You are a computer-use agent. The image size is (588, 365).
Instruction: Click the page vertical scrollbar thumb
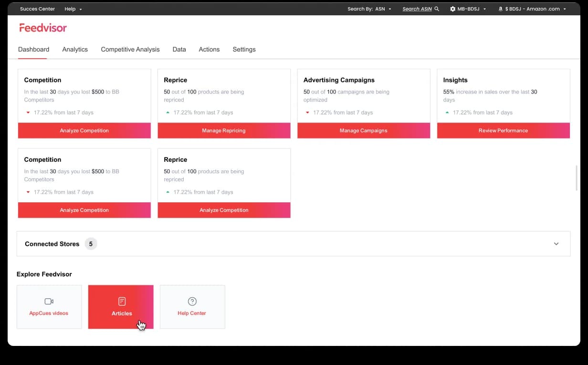(577, 177)
